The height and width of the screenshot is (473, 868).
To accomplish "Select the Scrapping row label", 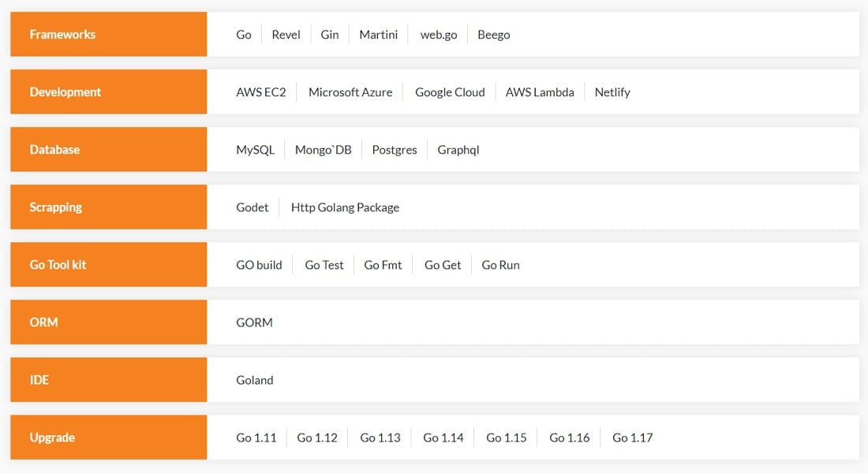I will [109, 207].
